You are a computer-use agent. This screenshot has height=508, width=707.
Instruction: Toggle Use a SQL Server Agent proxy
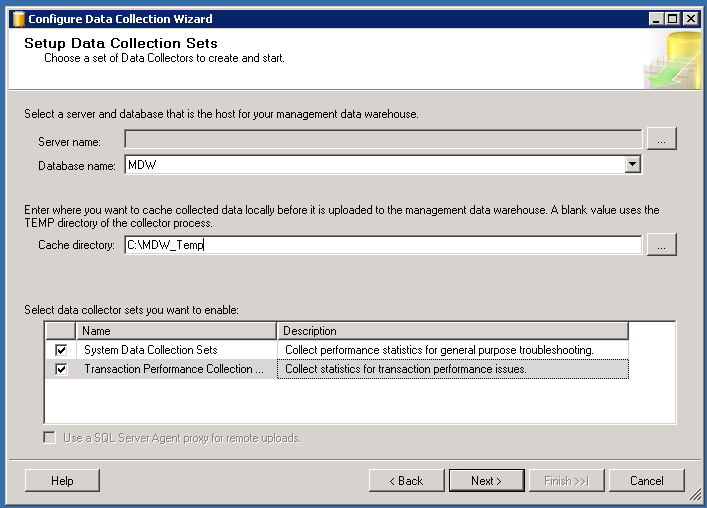click(x=49, y=438)
